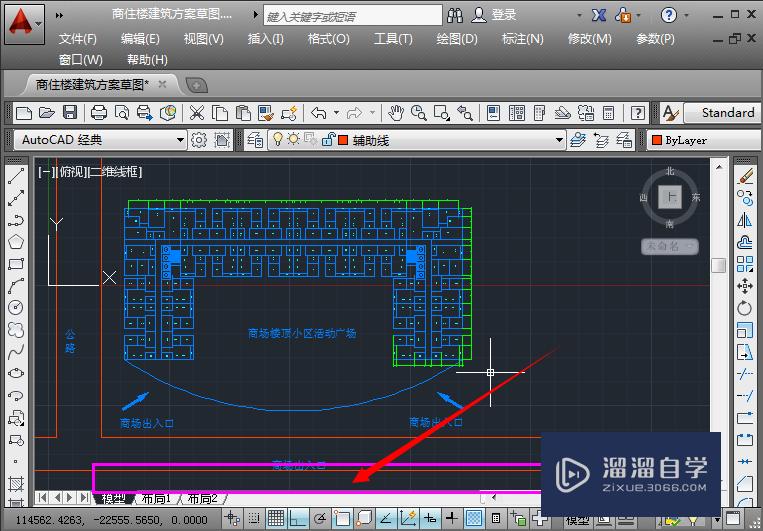Open the Standard text style dropdown

(722, 113)
